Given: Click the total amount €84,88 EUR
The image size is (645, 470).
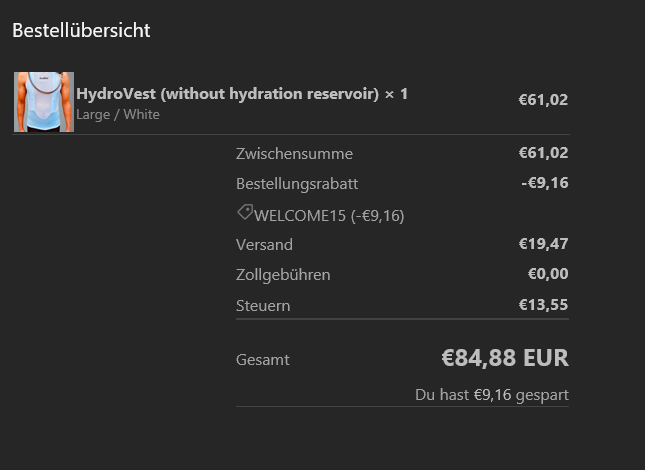Looking at the screenshot, I should coord(505,358).
